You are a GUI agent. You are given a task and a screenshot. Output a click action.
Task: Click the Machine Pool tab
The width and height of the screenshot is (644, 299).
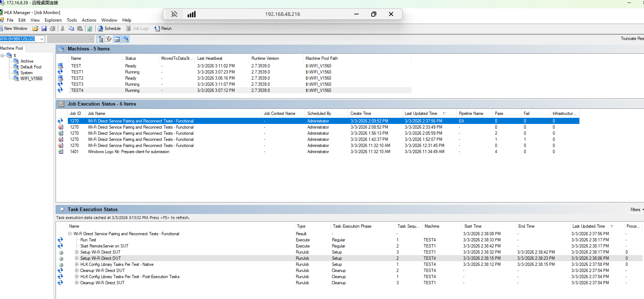tap(12, 48)
